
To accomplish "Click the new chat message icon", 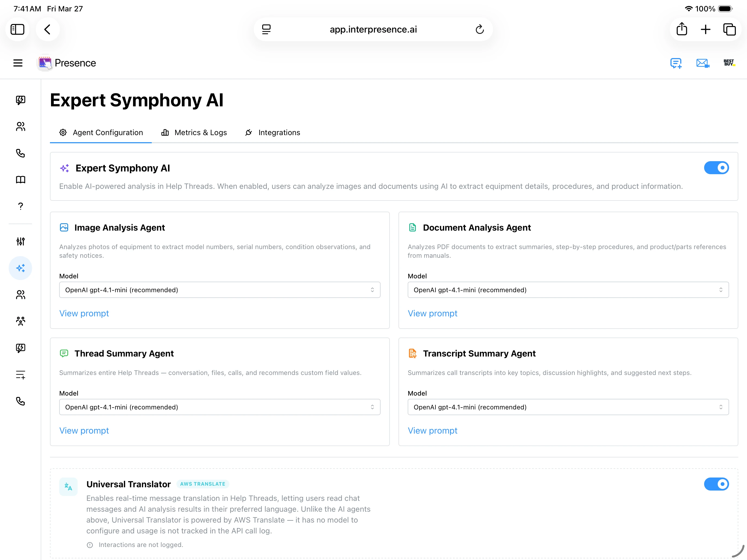I will pyautogui.click(x=676, y=63).
